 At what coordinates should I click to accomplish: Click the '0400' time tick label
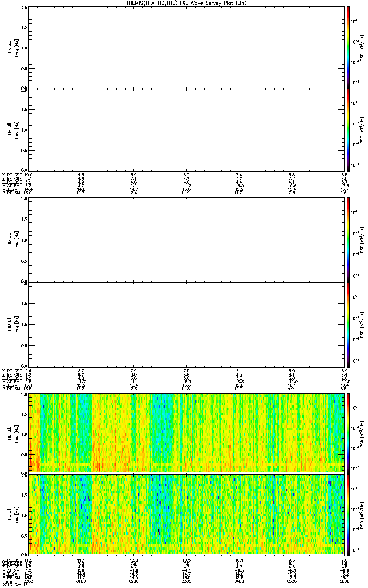coord(239,580)
